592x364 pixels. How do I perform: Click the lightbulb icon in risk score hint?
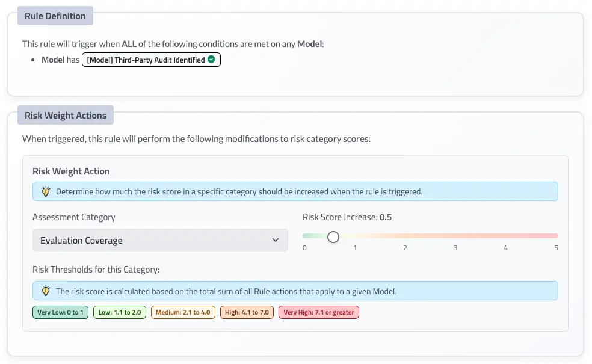[46, 291]
